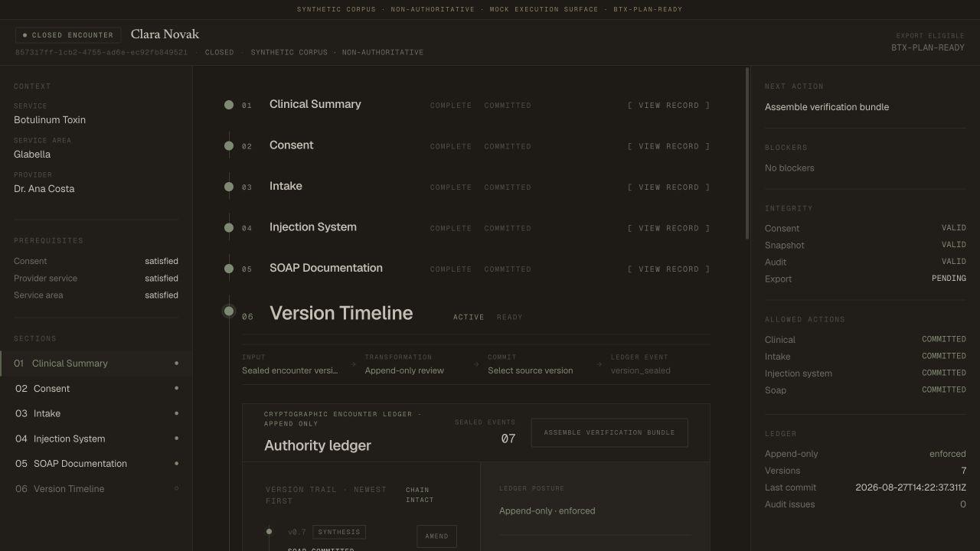Click the Dr. Ana Costa provider name

pos(44,189)
